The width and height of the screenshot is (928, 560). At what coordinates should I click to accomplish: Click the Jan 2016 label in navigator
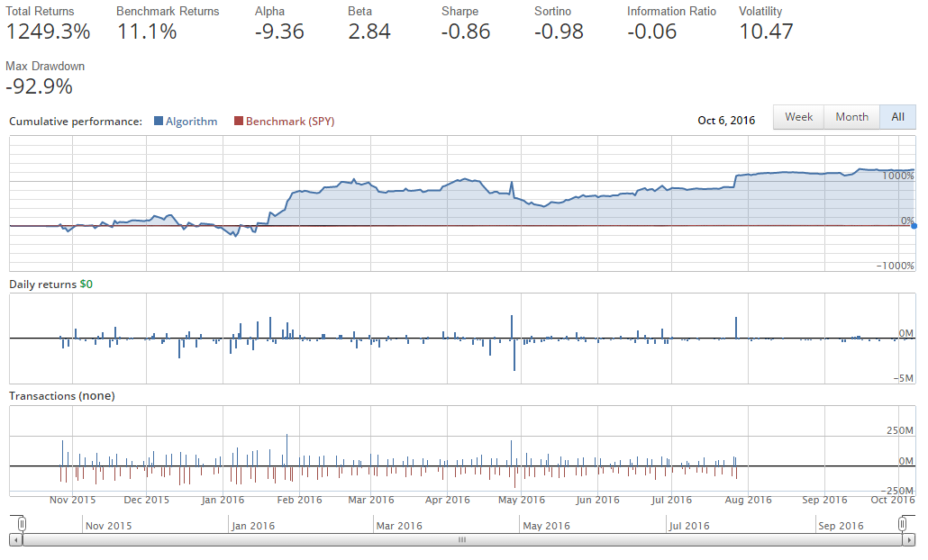pyautogui.click(x=253, y=526)
